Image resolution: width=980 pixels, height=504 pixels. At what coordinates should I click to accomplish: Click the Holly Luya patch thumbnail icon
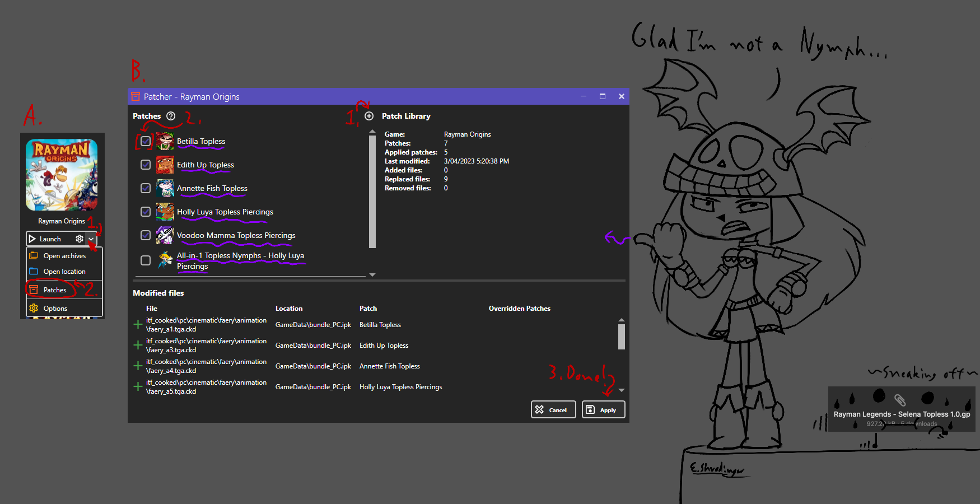pos(165,212)
